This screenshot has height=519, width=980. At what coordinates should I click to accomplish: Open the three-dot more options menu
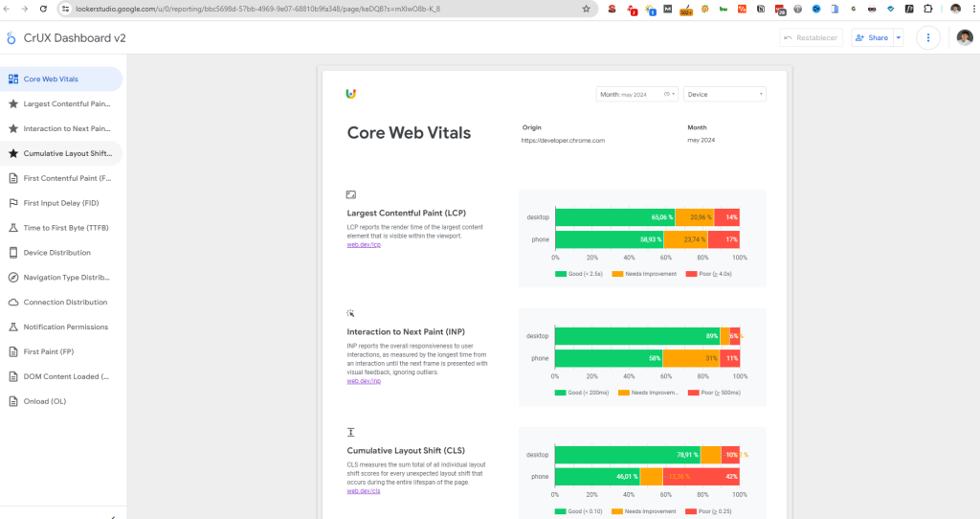click(927, 37)
